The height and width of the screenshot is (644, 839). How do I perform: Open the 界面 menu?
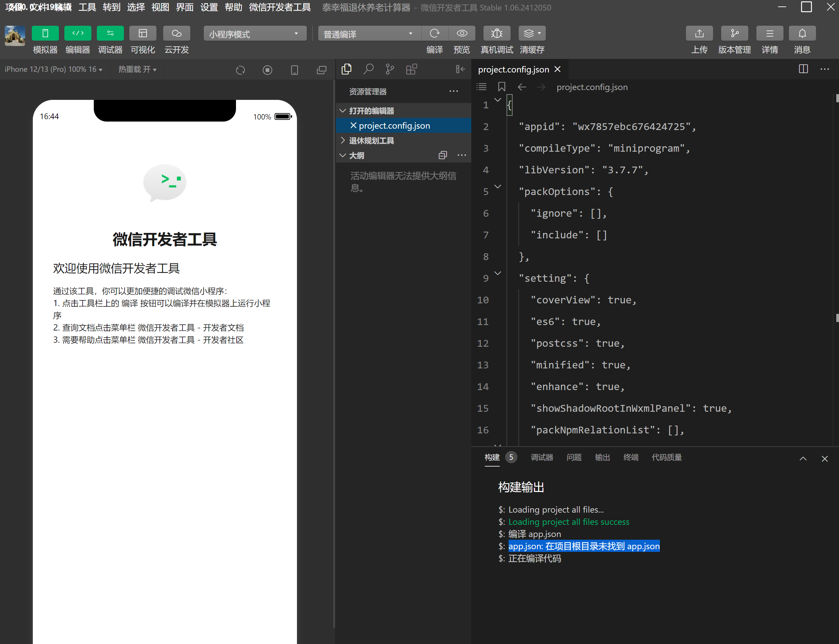(185, 7)
